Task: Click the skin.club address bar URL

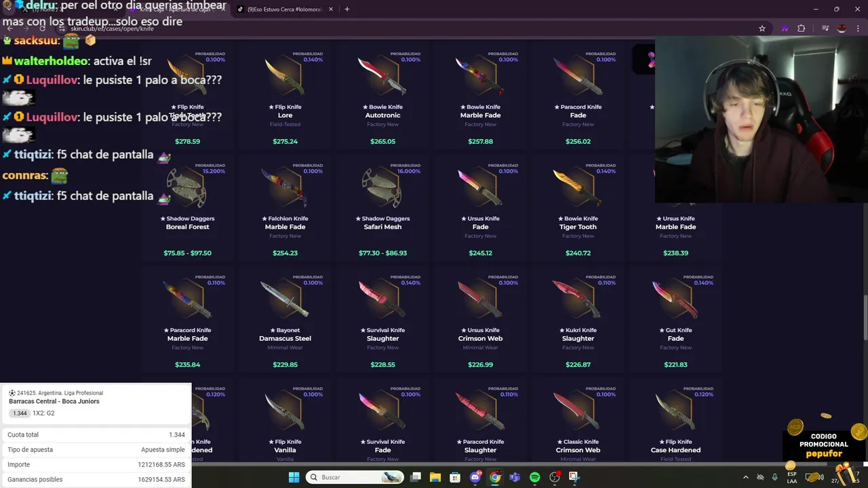Action: click(x=113, y=29)
